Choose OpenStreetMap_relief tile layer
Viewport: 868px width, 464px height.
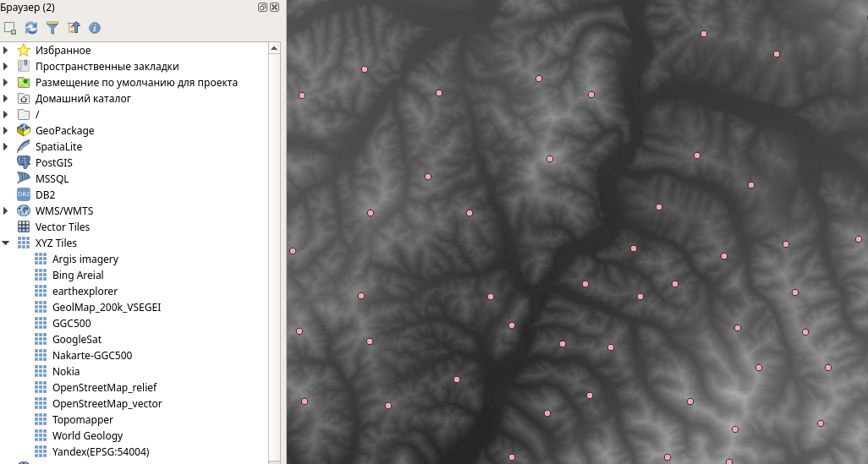[x=104, y=388]
